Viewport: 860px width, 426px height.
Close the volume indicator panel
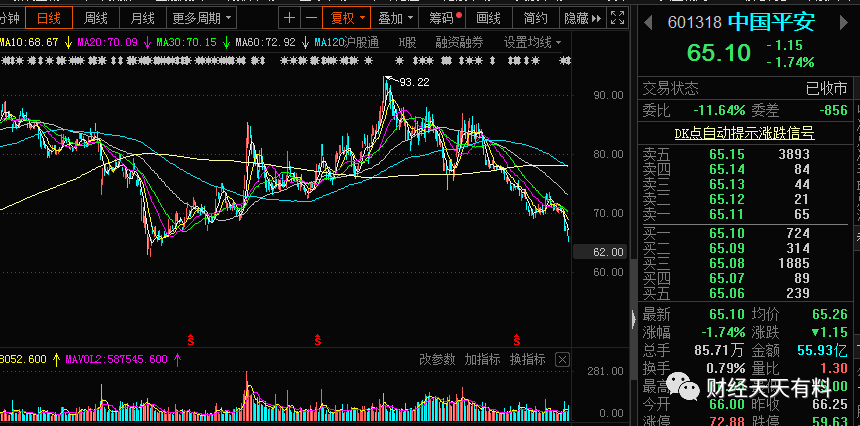click(x=562, y=360)
